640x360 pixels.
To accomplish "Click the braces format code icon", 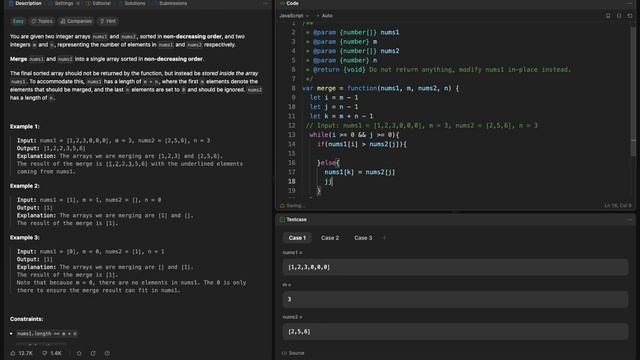I will pos(619,16).
